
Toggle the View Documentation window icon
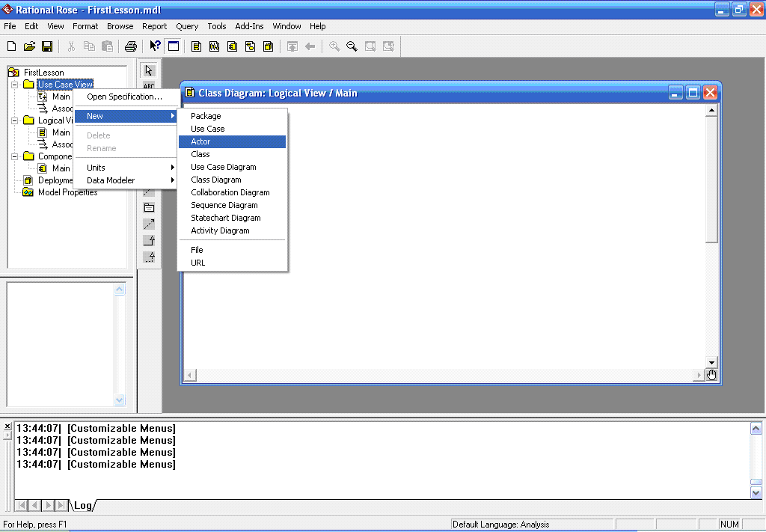pyautogui.click(x=174, y=46)
